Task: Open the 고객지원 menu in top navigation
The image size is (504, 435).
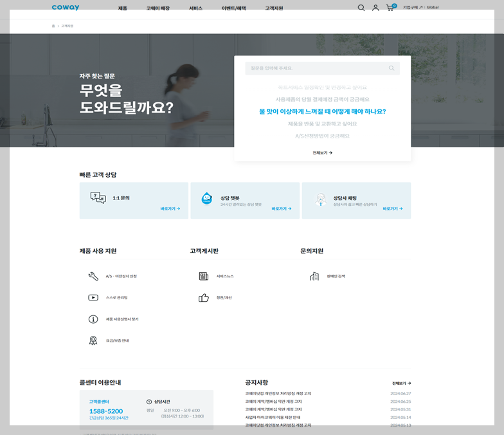Action: click(x=274, y=8)
